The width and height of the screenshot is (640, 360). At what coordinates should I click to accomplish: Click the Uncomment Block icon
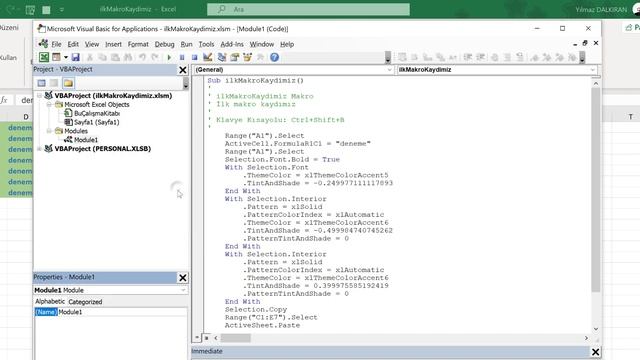[x=520, y=58]
